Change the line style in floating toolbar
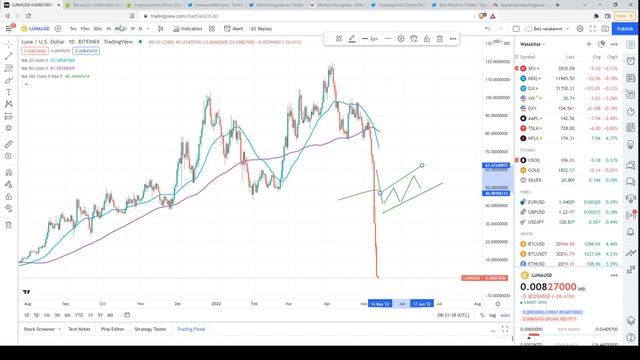Screen dimensions: 640x360 pos(388,39)
